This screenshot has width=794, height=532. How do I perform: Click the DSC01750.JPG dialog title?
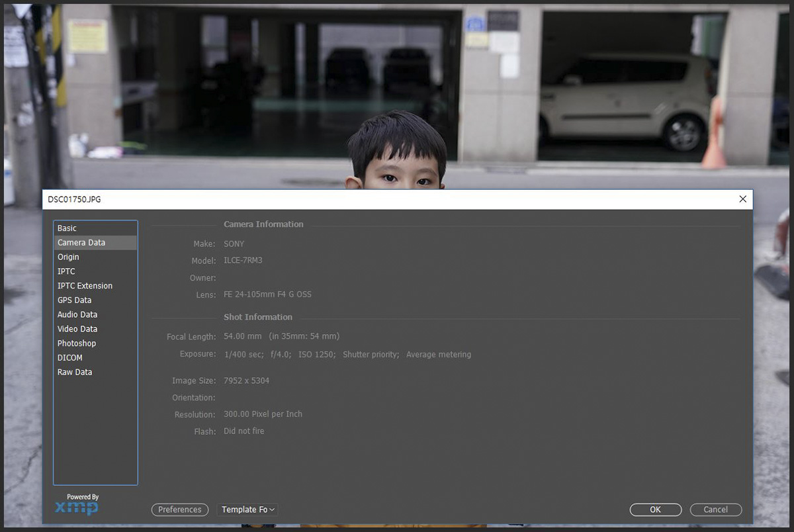click(x=74, y=199)
